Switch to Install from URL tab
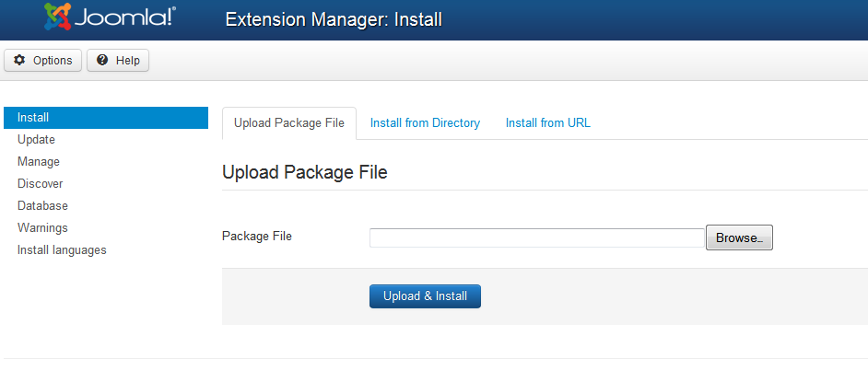Image resolution: width=868 pixels, height=382 pixels. [x=548, y=123]
